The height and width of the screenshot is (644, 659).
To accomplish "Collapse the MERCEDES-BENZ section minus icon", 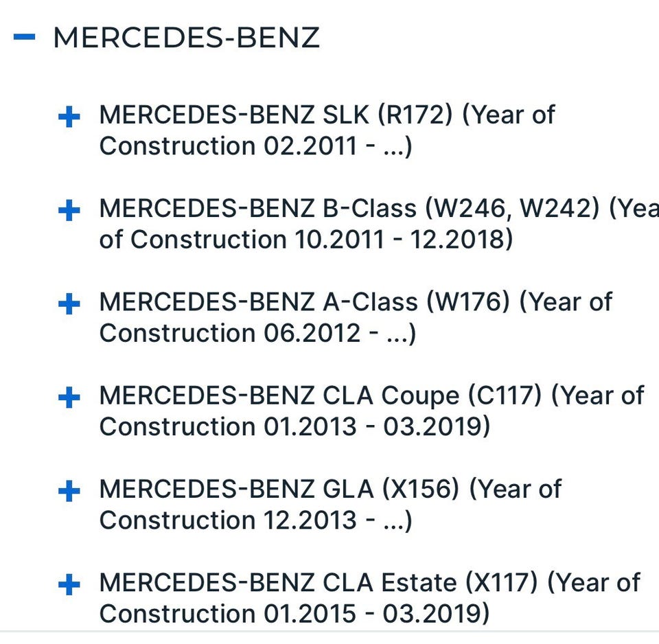I will tap(24, 38).
